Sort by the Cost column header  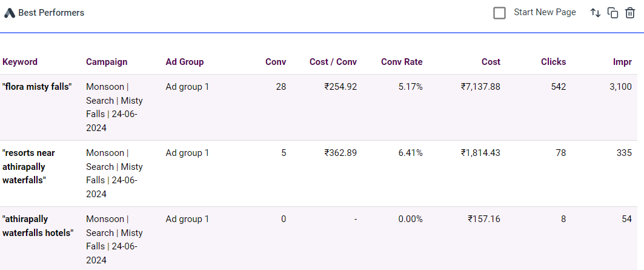coord(491,62)
